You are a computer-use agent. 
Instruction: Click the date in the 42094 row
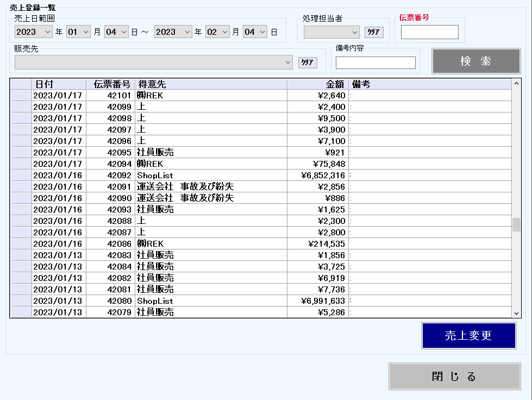[58, 164]
